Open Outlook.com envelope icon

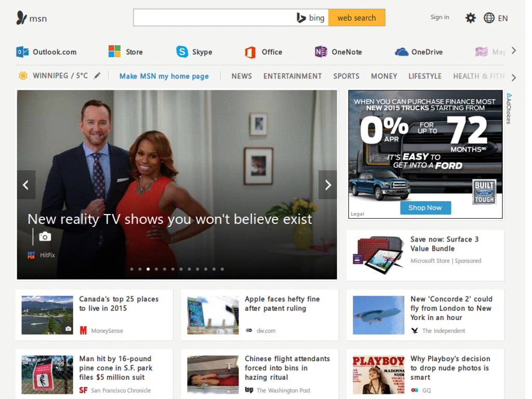point(22,52)
